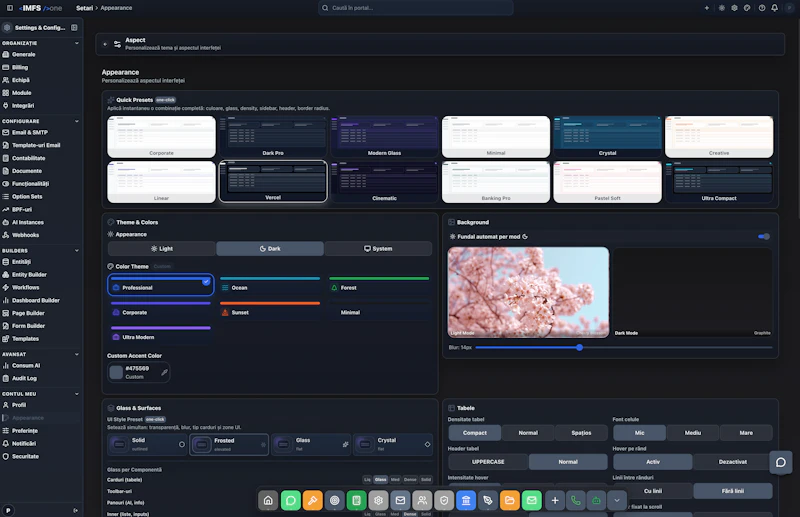This screenshot has height=517, width=800.
Task: Collapse the CONFIGURARE sidebar section
Action: click(x=77, y=121)
